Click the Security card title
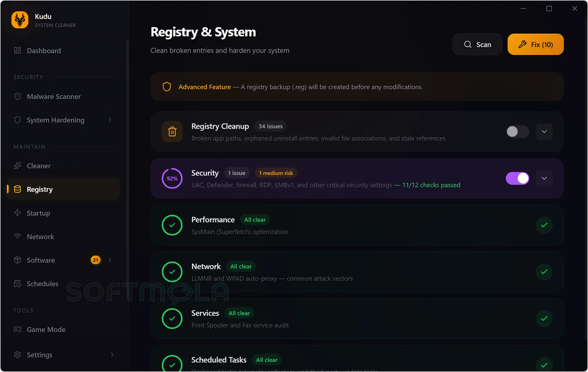 click(205, 173)
